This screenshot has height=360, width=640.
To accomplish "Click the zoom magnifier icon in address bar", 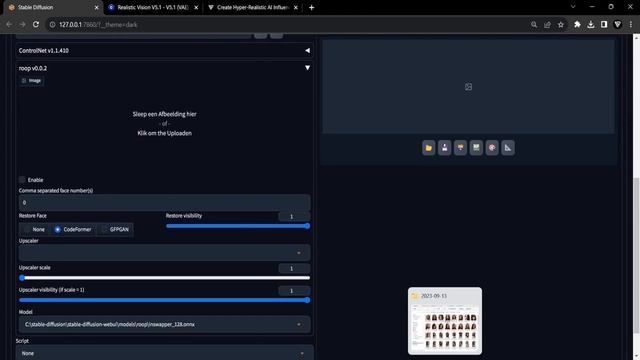I will coord(534,24).
